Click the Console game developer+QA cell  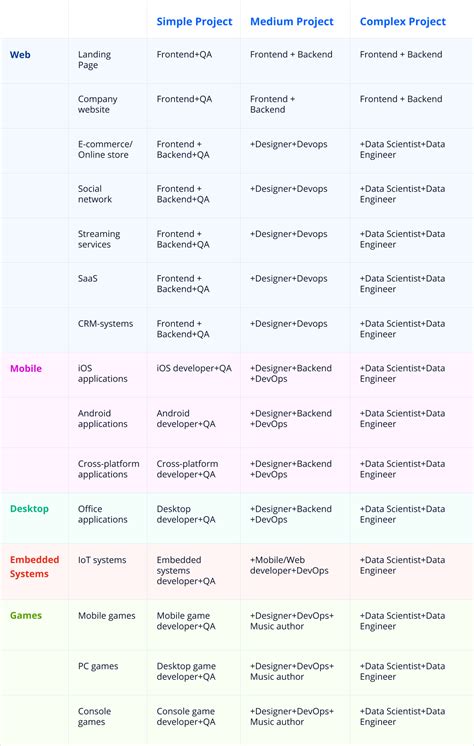click(186, 717)
